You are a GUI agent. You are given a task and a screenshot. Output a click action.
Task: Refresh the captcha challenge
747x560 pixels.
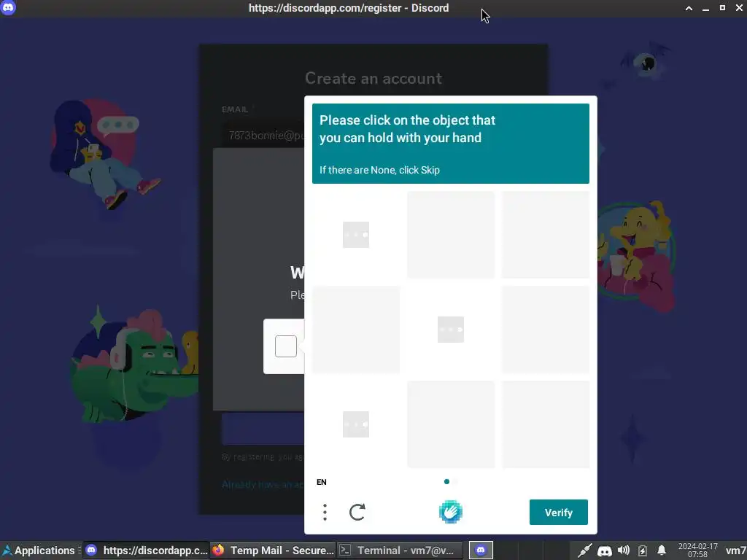pos(357,513)
